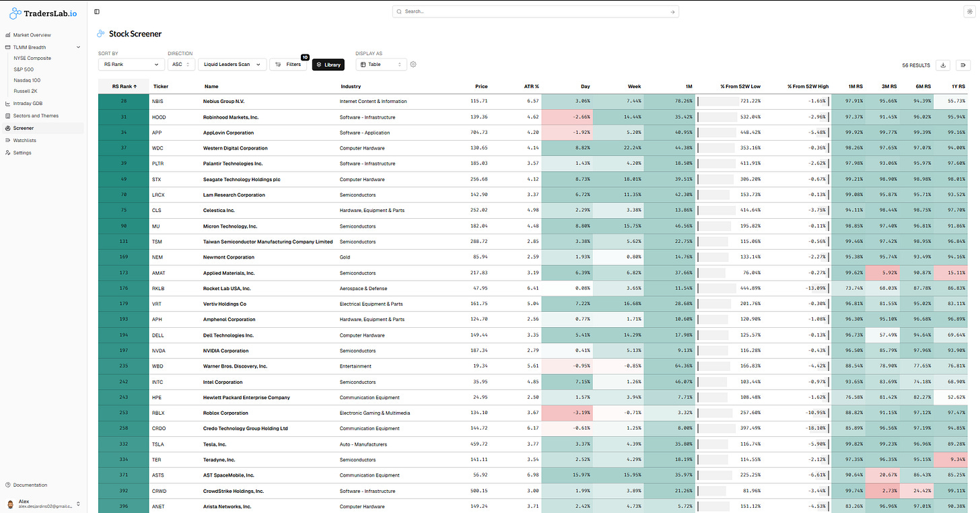Sort by the Price column header
The height and width of the screenshot is (513, 980).
481,86
